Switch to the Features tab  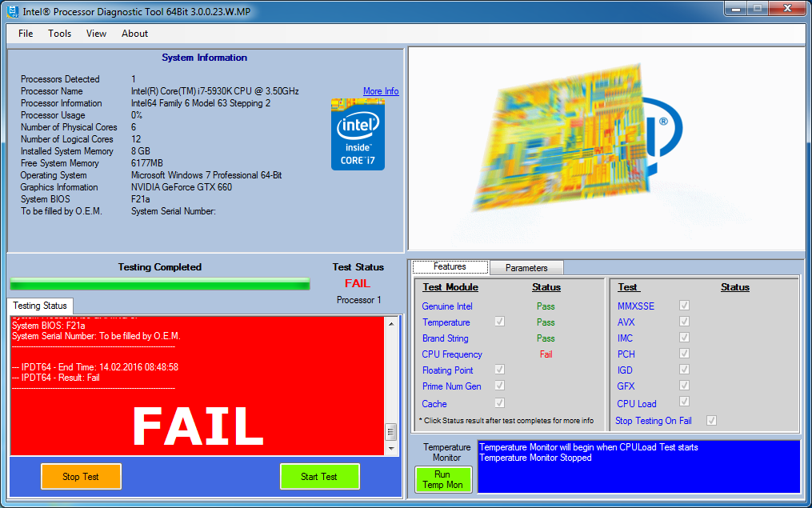click(x=450, y=266)
